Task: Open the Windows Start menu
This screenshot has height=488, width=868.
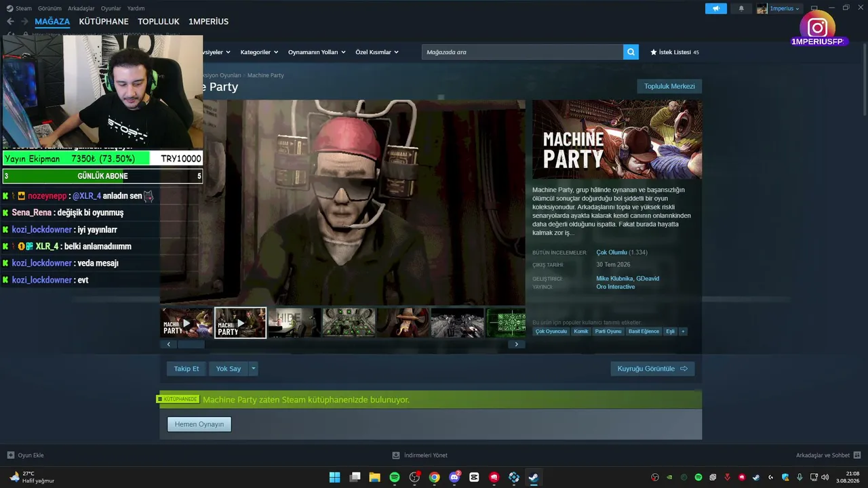Action: [x=335, y=477]
